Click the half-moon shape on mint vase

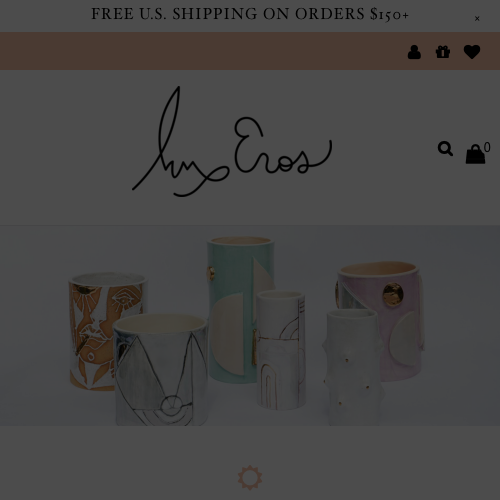(x=229, y=333)
